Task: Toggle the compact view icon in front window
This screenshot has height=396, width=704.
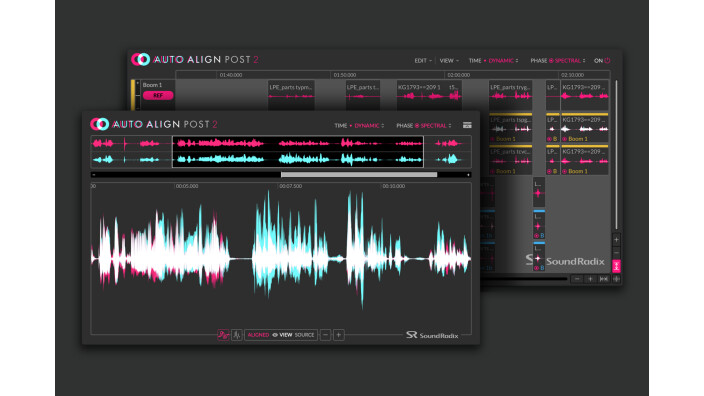Action: pos(467,125)
